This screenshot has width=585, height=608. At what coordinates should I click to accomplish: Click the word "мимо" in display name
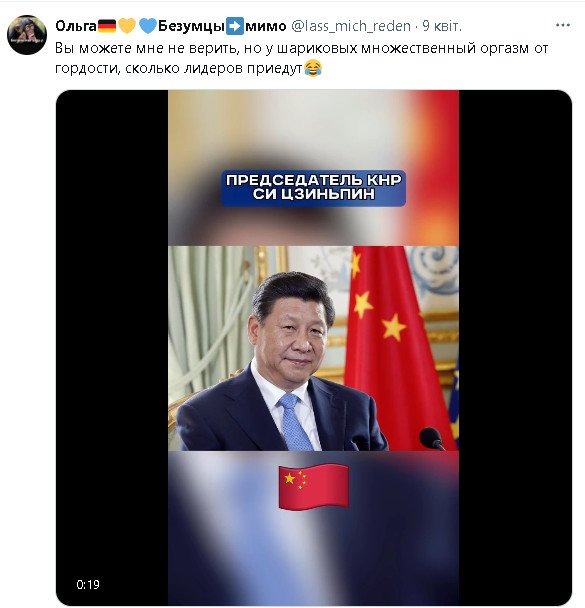[266, 26]
